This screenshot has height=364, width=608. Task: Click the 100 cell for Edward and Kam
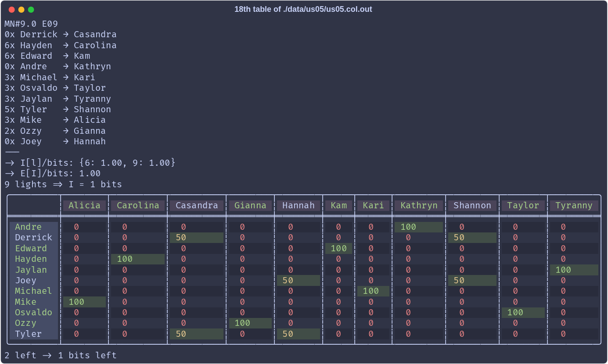(x=338, y=248)
